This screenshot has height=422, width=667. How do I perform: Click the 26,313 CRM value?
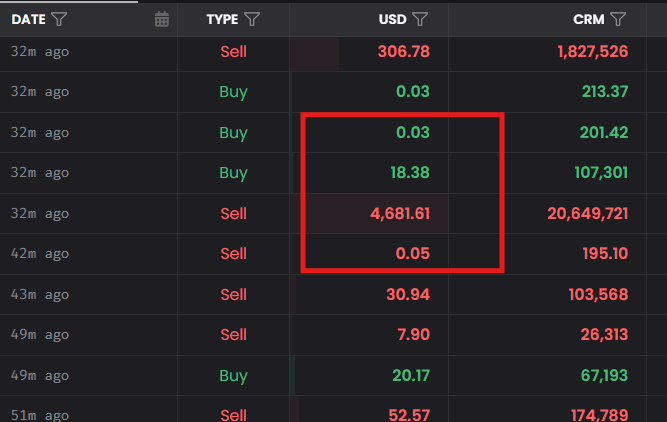click(x=604, y=334)
